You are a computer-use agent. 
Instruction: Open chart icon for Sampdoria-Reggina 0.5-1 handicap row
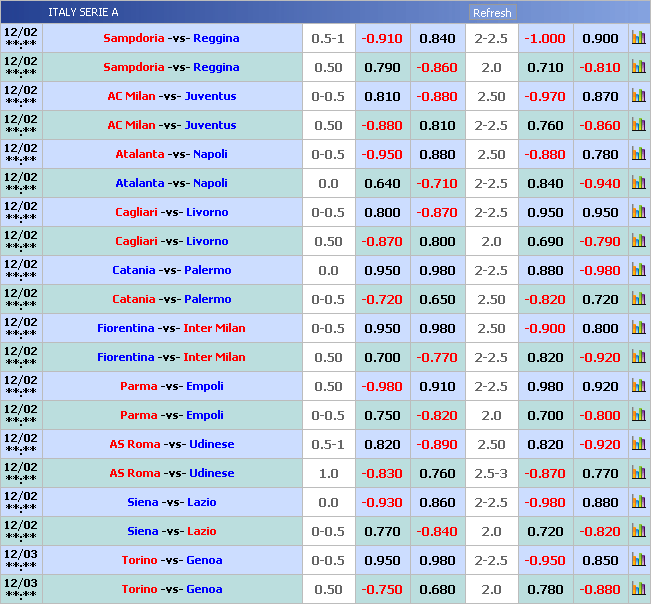pyautogui.click(x=638, y=38)
